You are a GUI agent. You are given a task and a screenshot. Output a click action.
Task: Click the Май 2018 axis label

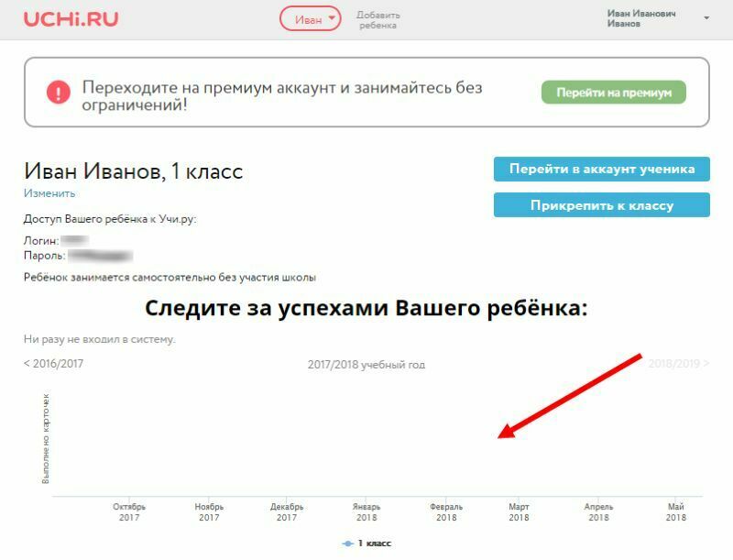(x=676, y=511)
